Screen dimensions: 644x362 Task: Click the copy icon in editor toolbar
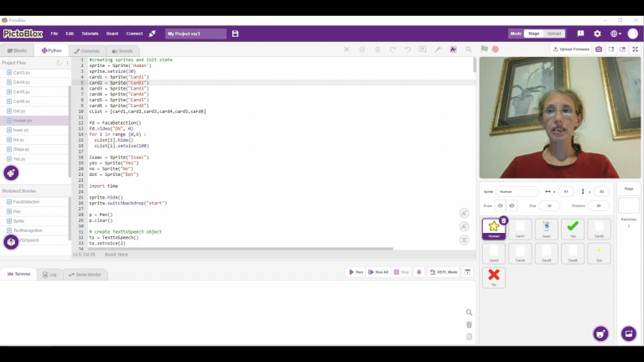pyautogui.click(x=362, y=49)
